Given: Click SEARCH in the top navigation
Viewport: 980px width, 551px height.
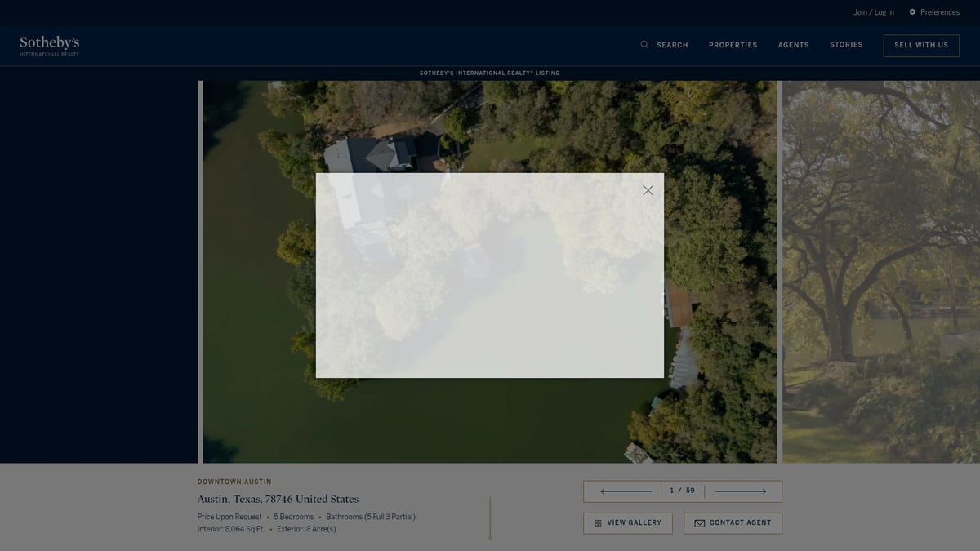Looking at the screenshot, I should click(671, 45).
